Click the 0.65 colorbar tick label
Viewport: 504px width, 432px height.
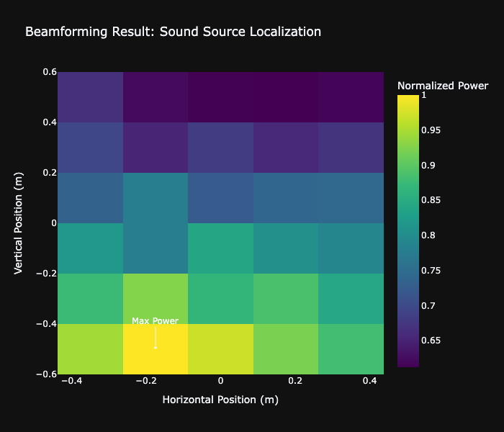[432, 340]
